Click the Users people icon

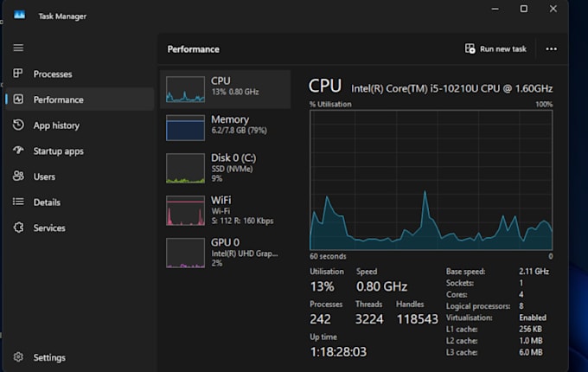point(18,176)
